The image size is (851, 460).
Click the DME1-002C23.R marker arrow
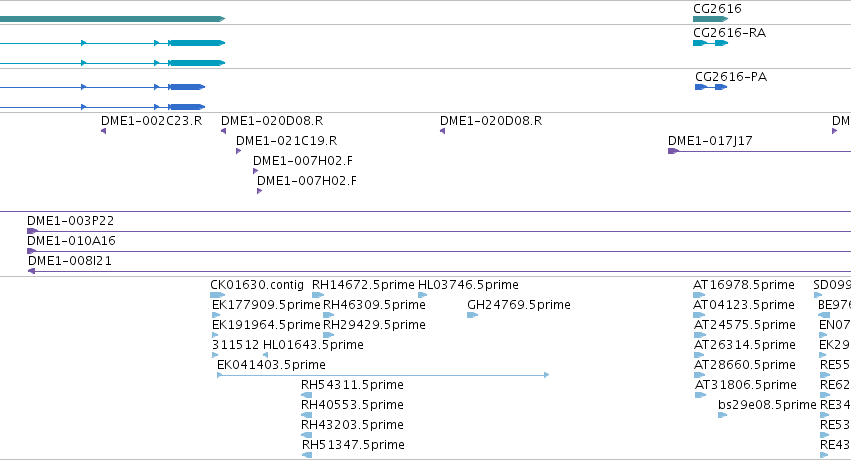pyautogui.click(x=103, y=131)
